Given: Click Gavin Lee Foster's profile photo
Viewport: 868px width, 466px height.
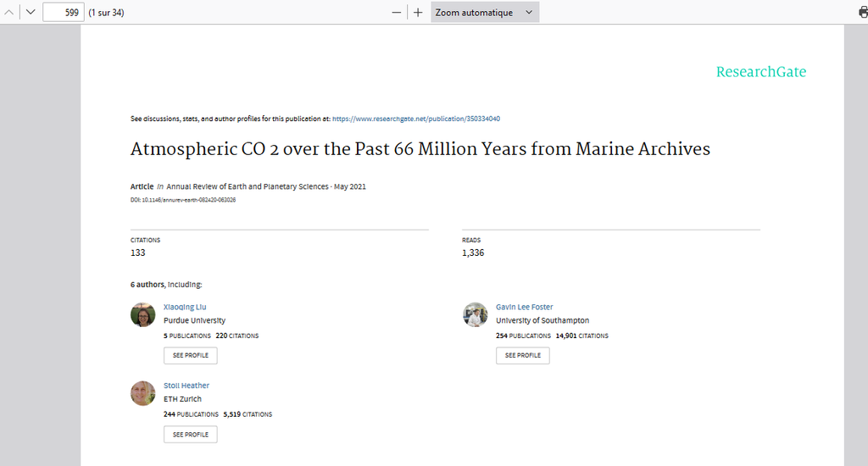Looking at the screenshot, I should tap(476, 315).
